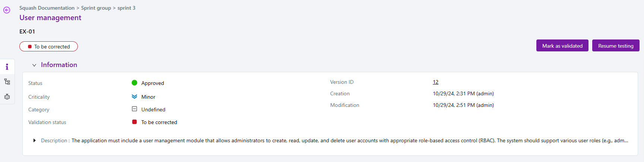644x162 pixels.
Task: Collapse the Information section chevron
Action: point(34,65)
